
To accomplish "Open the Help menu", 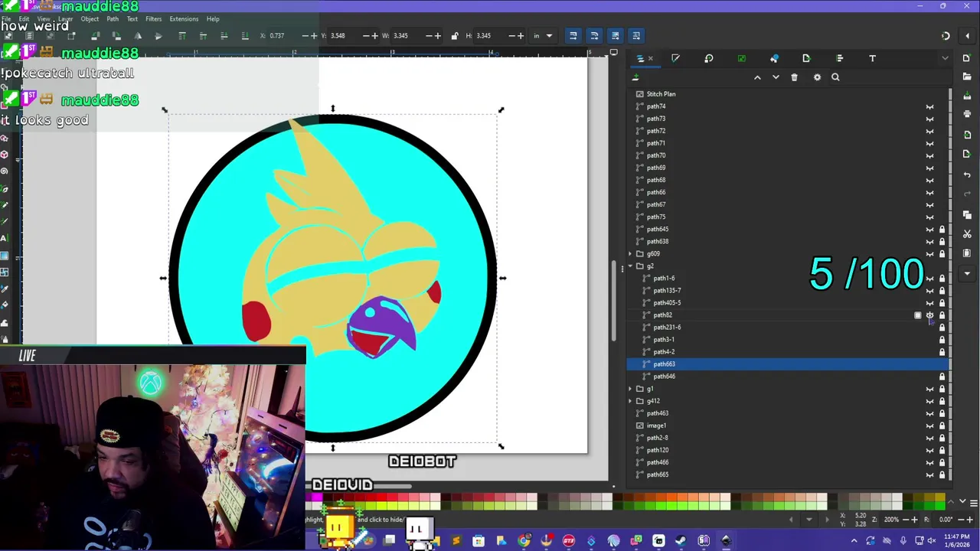I will pyautogui.click(x=213, y=19).
